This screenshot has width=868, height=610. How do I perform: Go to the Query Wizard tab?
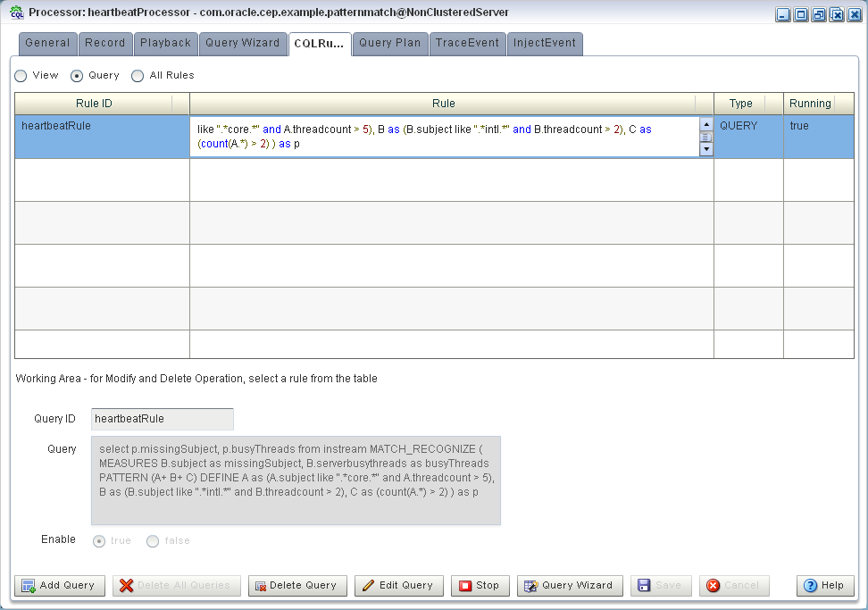tap(243, 43)
